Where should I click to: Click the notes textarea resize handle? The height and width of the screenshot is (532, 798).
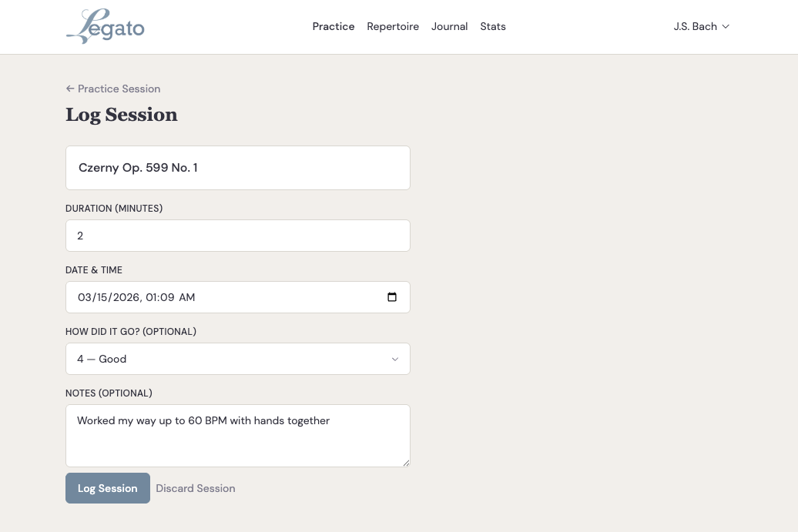pos(407,462)
